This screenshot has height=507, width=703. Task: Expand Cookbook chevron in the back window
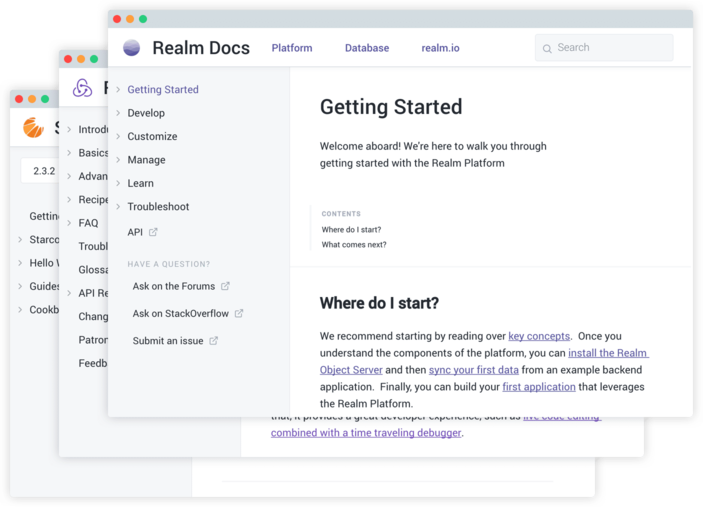[x=20, y=309]
